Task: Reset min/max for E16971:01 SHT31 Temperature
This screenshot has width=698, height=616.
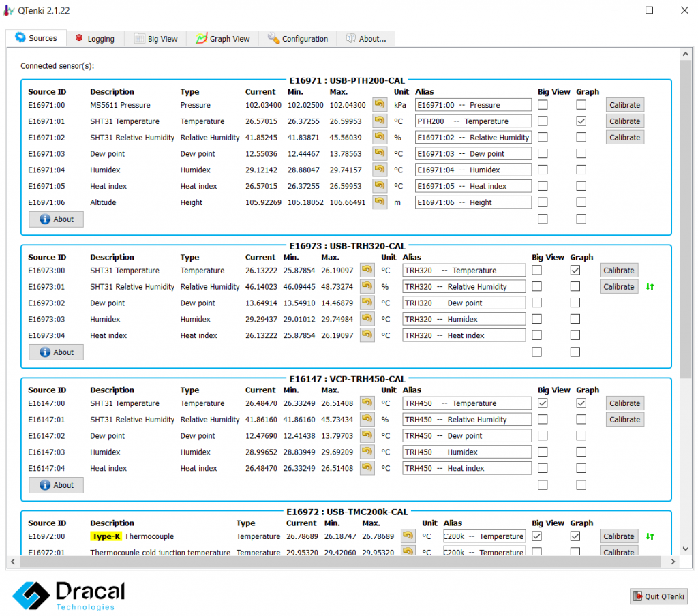Action: click(379, 121)
